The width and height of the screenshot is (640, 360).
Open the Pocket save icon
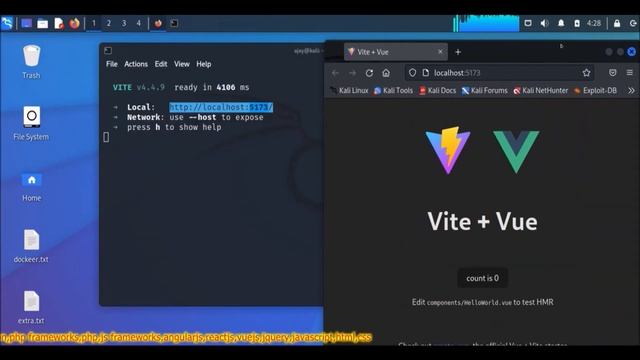pyautogui.click(x=613, y=73)
